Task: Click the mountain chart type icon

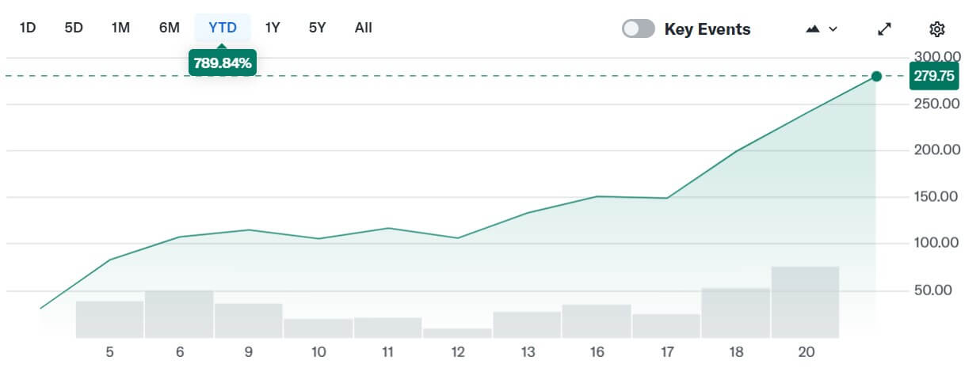Action: click(813, 29)
